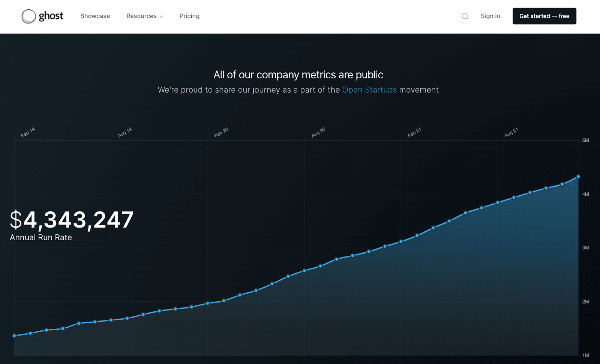600x364 pixels.
Task: Select the Feb 19 axis label
Action: [x=28, y=132]
